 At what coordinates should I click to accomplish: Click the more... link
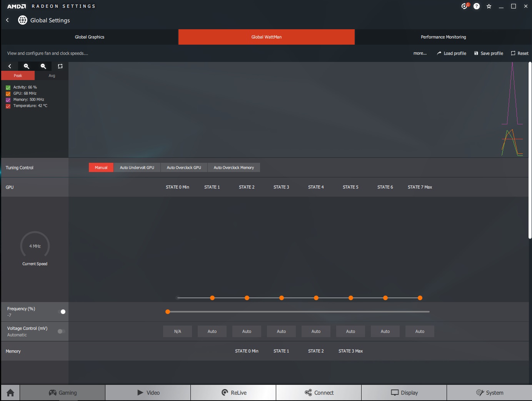pyautogui.click(x=420, y=53)
